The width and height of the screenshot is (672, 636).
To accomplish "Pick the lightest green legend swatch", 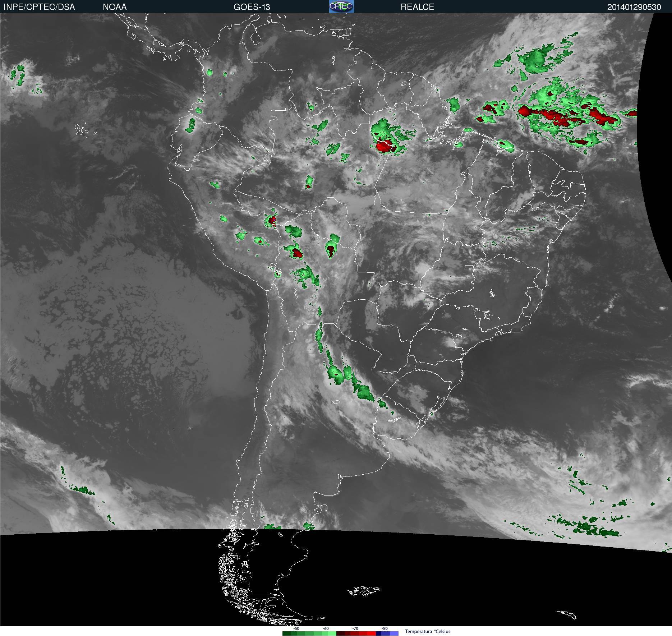I will point(332,633).
